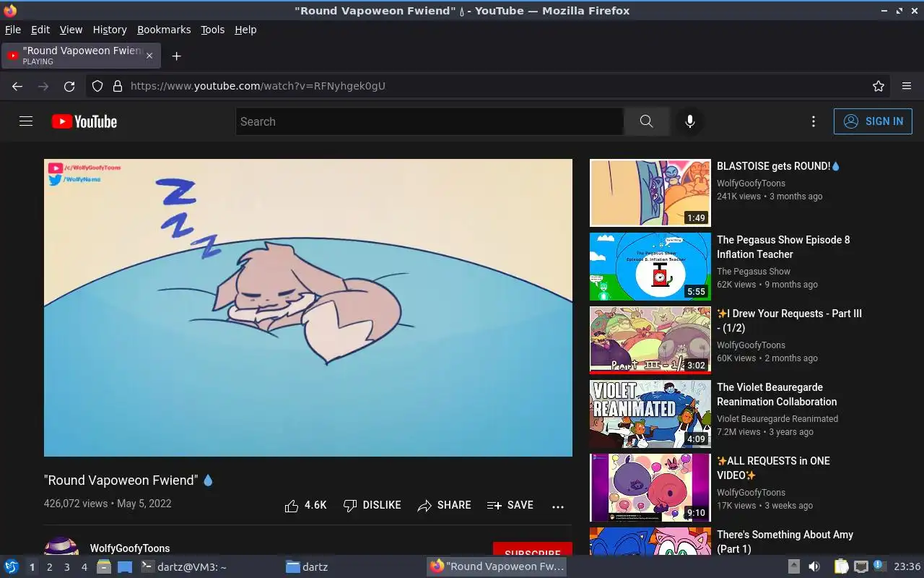Open YouTube settings three-dot menu

[814, 121]
